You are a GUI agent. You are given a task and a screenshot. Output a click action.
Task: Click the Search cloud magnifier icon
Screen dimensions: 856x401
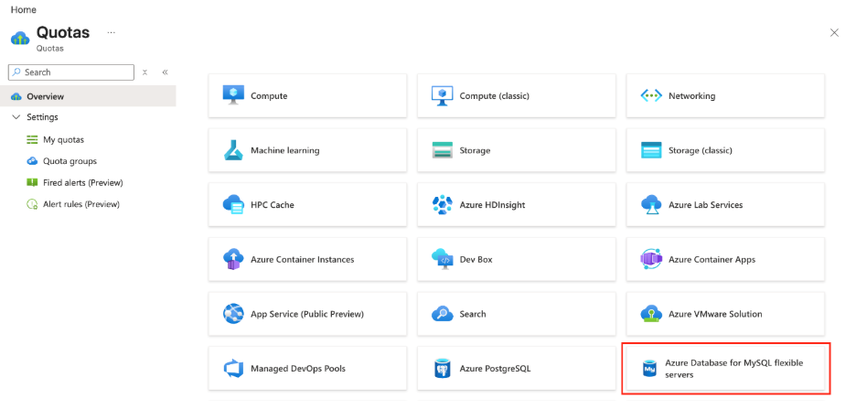pyautogui.click(x=442, y=314)
